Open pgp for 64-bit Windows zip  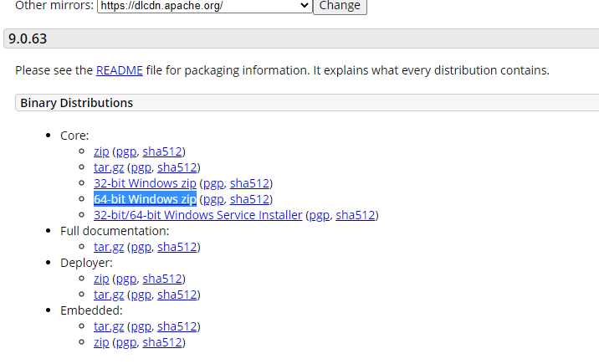point(213,199)
